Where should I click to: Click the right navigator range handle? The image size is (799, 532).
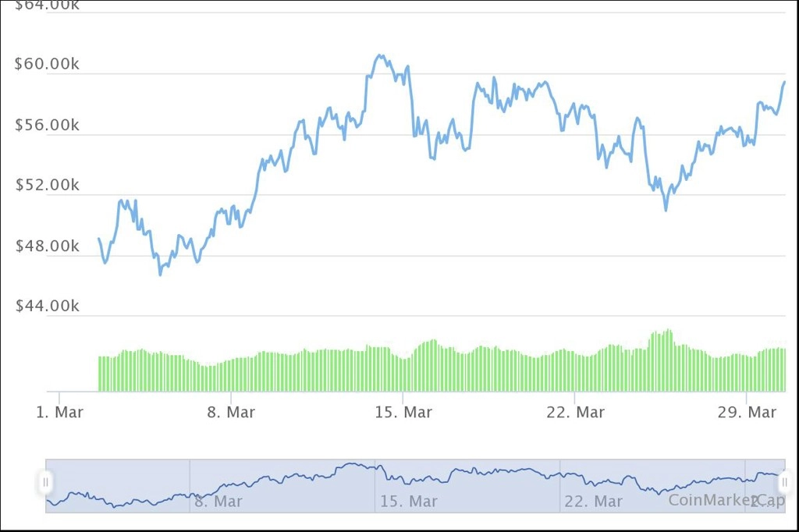tap(785, 482)
